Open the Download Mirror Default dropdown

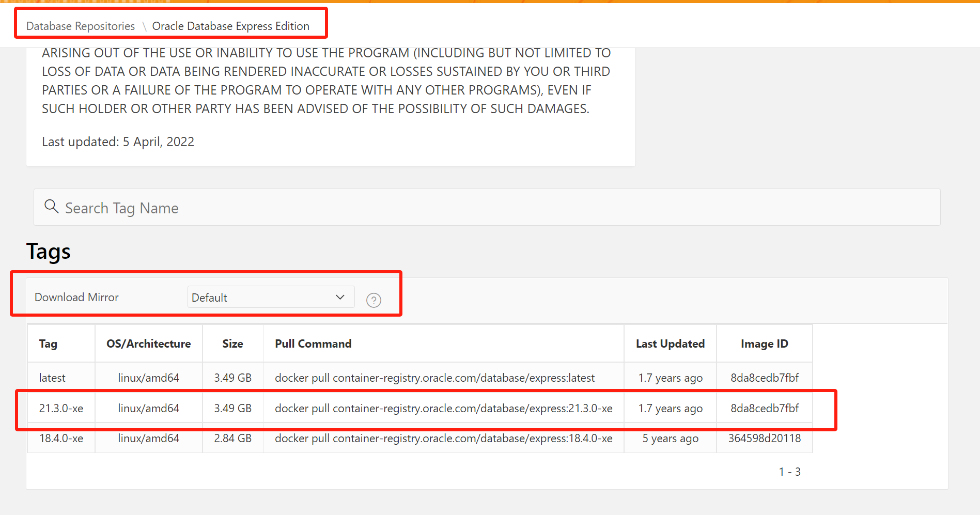[x=271, y=297]
